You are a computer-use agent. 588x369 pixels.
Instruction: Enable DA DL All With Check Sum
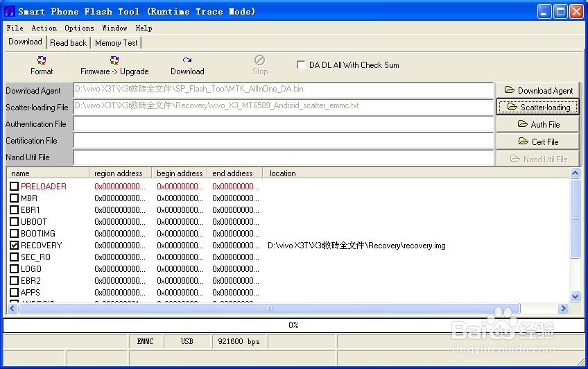point(301,65)
